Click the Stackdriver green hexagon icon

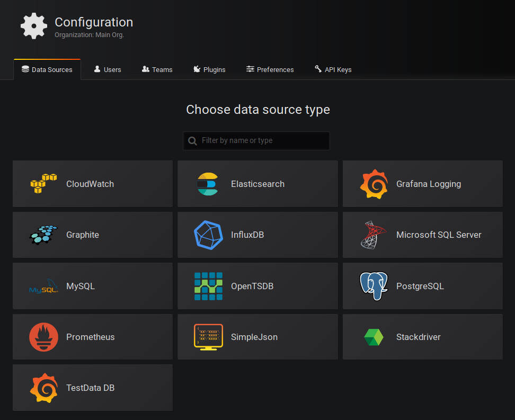(x=374, y=337)
